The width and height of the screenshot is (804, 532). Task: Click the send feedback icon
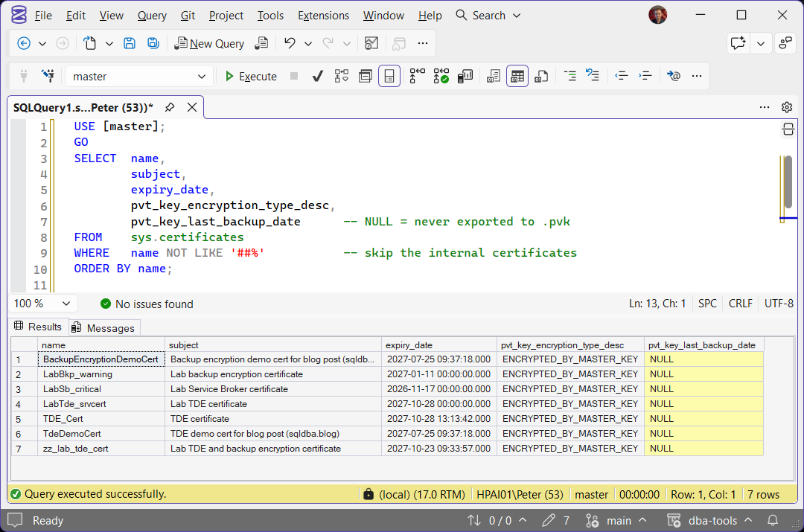pyautogui.click(x=738, y=44)
